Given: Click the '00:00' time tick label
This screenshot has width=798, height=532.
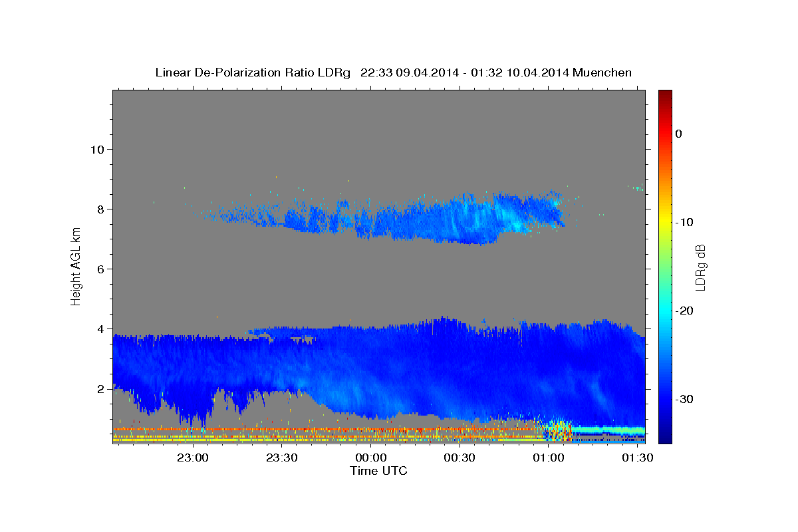Looking at the screenshot, I should [x=370, y=458].
